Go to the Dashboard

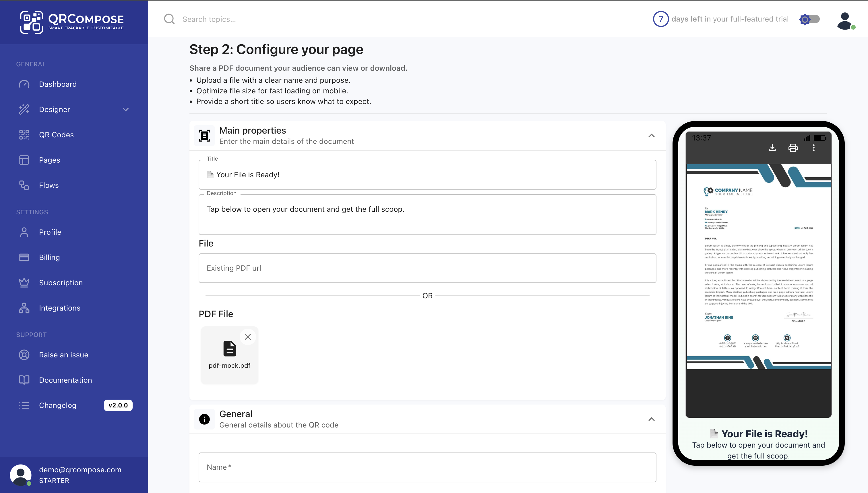click(x=58, y=84)
